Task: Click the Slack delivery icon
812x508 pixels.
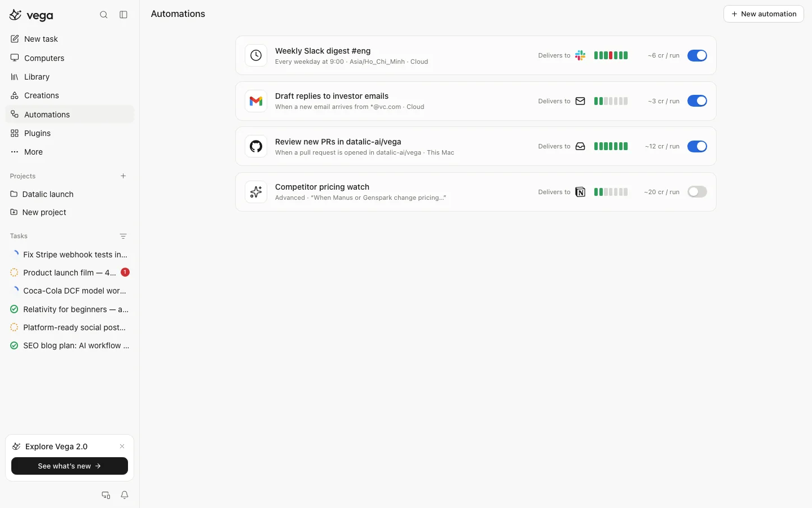Action: [x=580, y=55]
